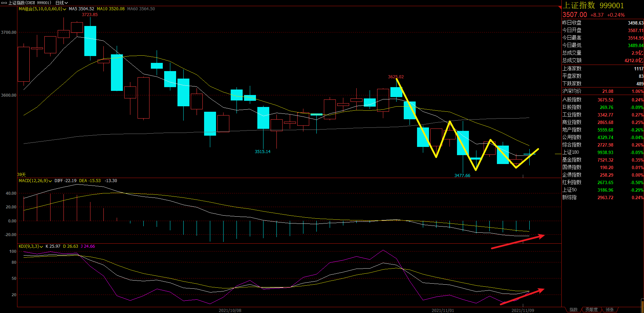The image size is (644, 313).
Task: Open the 日线 period dropdown
Action: pyautogui.click(x=62, y=3)
